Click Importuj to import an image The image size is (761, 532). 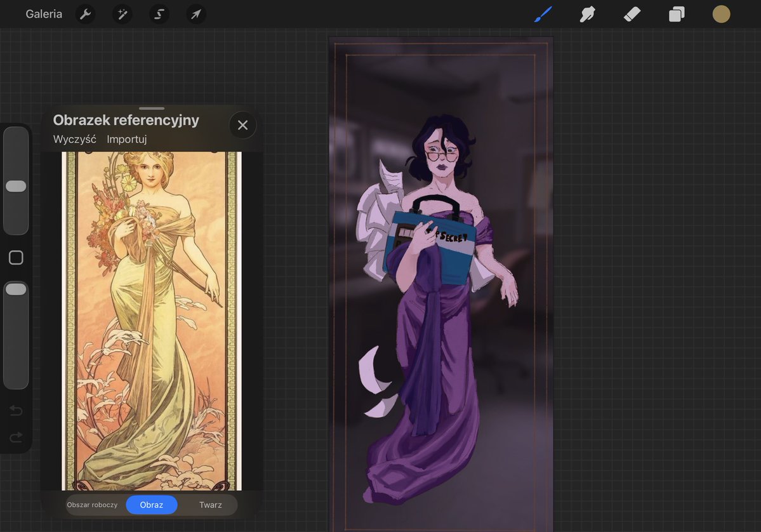(x=127, y=139)
